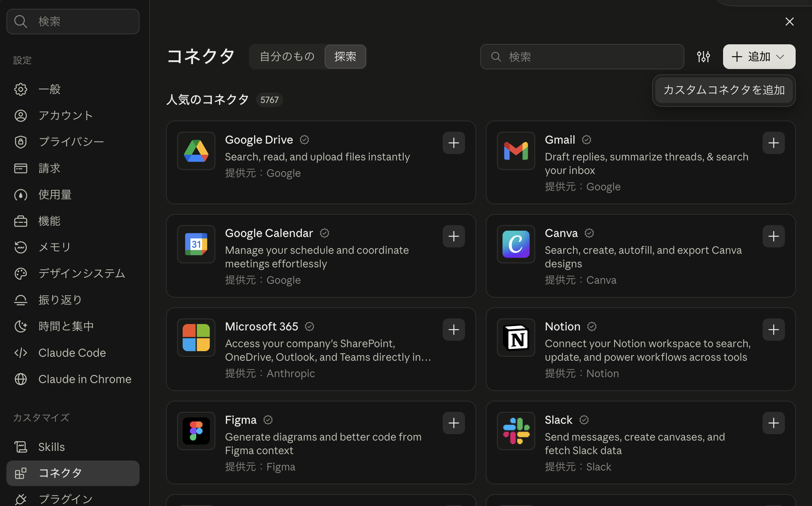Open the 機能 settings
Screen dimensions: 812x506
click(x=73, y=221)
